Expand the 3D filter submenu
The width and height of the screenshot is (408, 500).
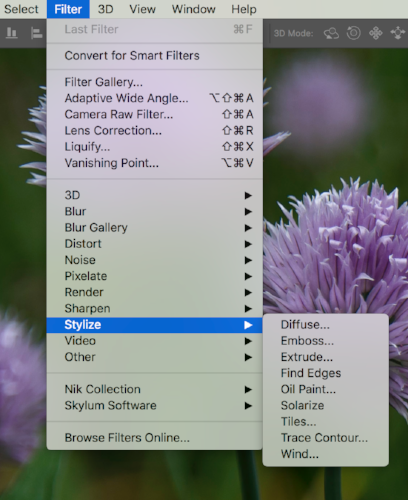click(x=155, y=195)
